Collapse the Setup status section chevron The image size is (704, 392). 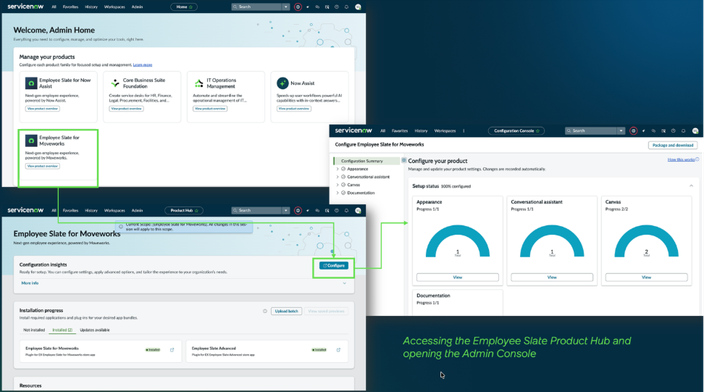click(691, 186)
